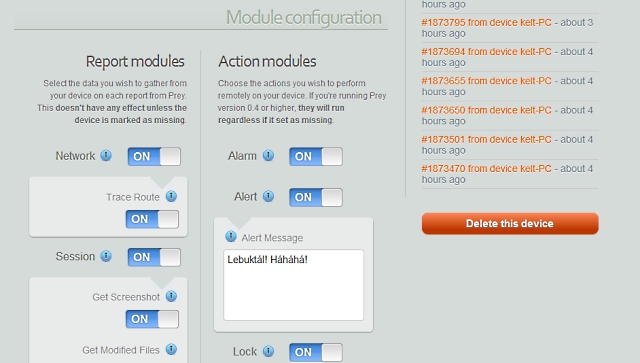This screenshot has height=363, width=640.
Task: Open report #1873795 from device kelt-PC
Action: pyautogui.click(x=487, y=22)
